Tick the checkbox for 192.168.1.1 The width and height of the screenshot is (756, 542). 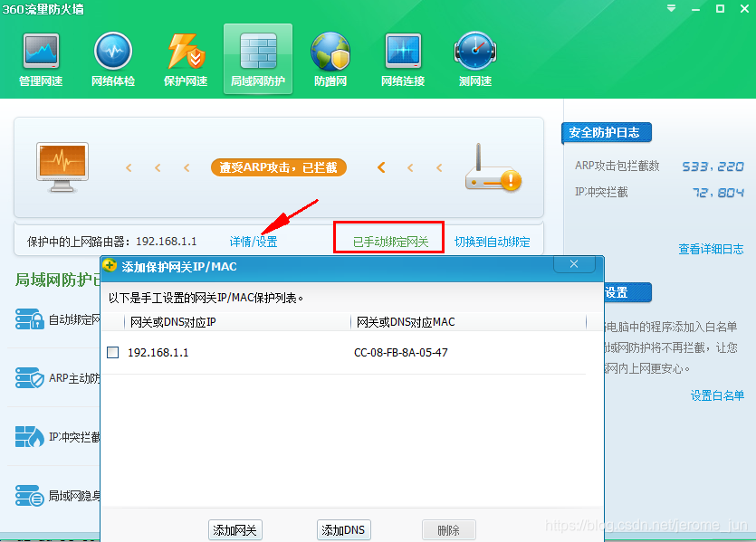click(x=113, y=352)
